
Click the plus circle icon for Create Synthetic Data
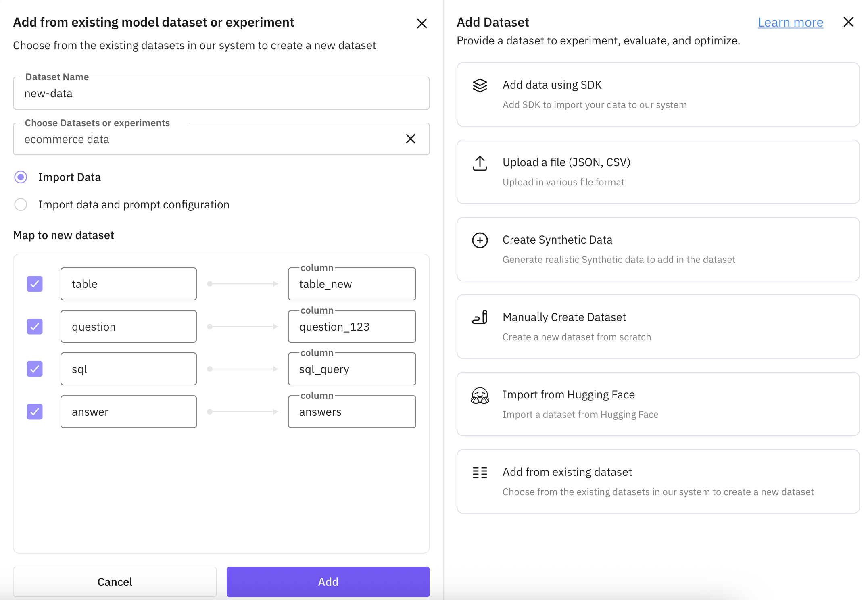480,240
